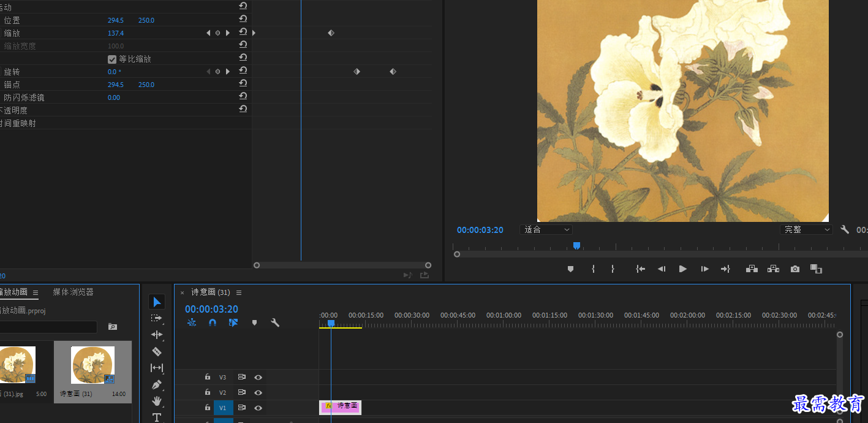Reset the 旋转 rotation parameter
The image size is (868, 423).
[243, 71]
